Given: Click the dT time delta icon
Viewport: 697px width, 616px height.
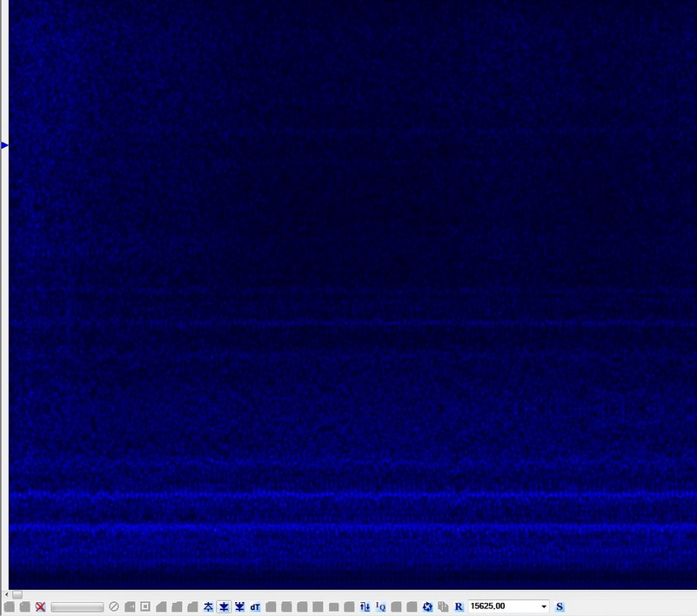Looking at the screenshot, I should click(x=255, y=606).
